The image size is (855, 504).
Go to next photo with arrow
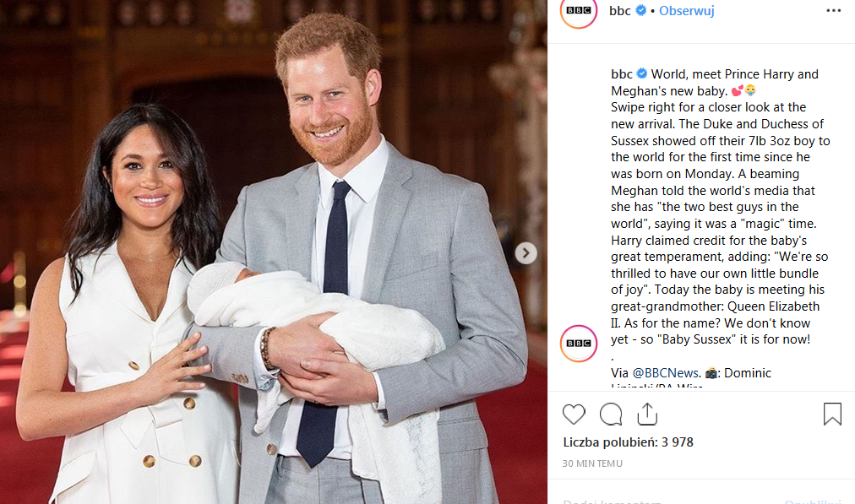tap(526, 252)
